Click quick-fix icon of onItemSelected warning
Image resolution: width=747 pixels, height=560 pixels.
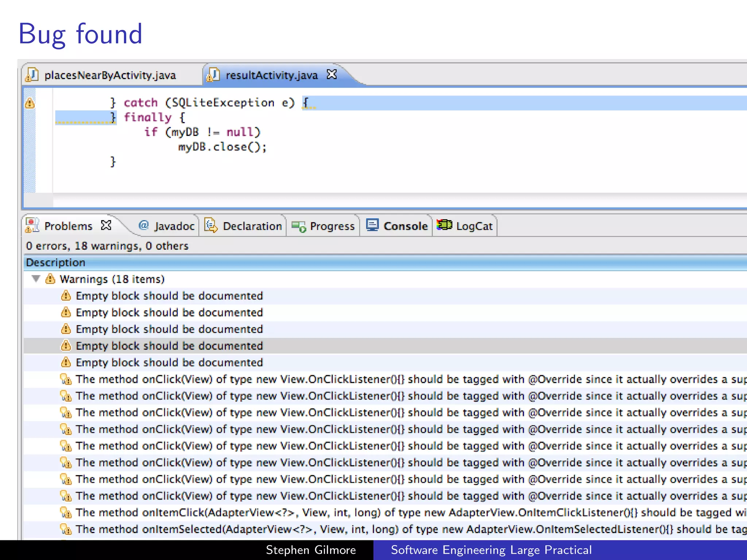coord(66,529)
